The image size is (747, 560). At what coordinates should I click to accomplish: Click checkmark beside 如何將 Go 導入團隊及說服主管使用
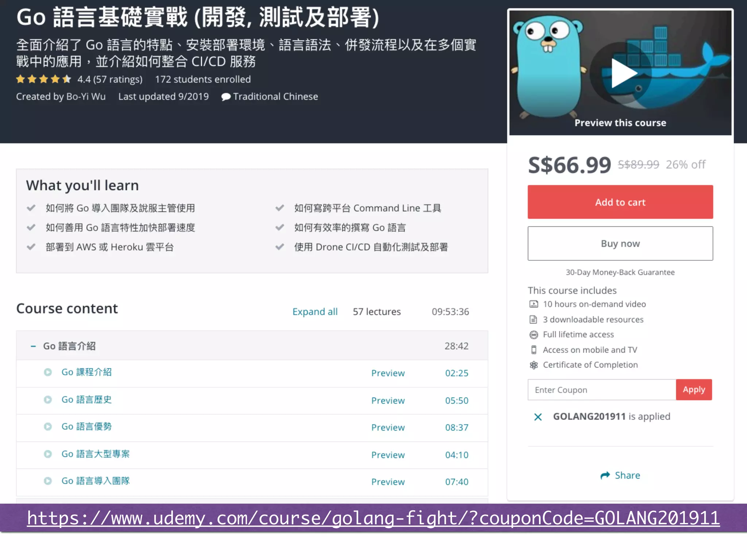(x=31, y=208)
